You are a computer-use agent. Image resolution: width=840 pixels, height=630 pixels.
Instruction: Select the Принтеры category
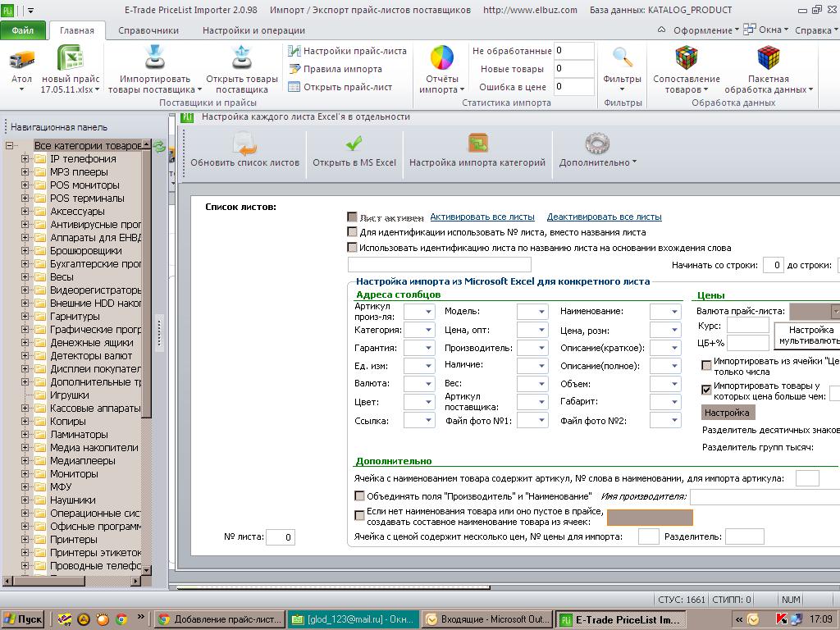point(74,540)
